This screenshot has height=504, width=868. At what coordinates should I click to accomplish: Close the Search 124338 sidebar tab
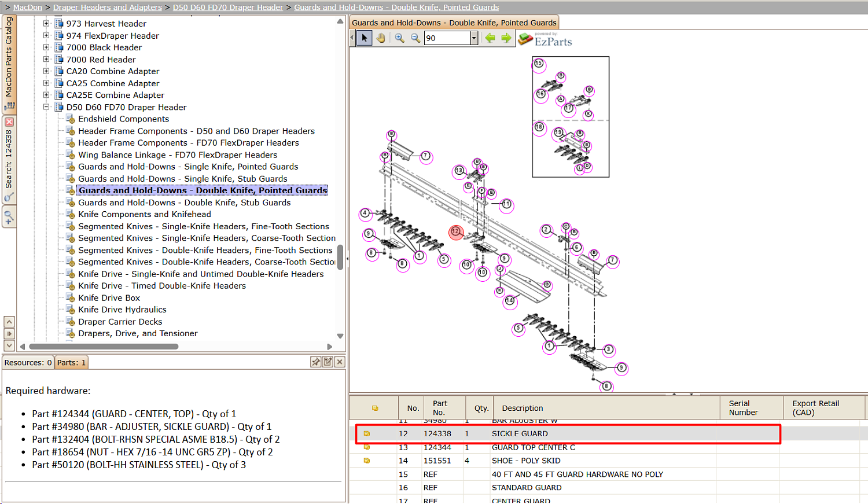(x=9, y=122)
